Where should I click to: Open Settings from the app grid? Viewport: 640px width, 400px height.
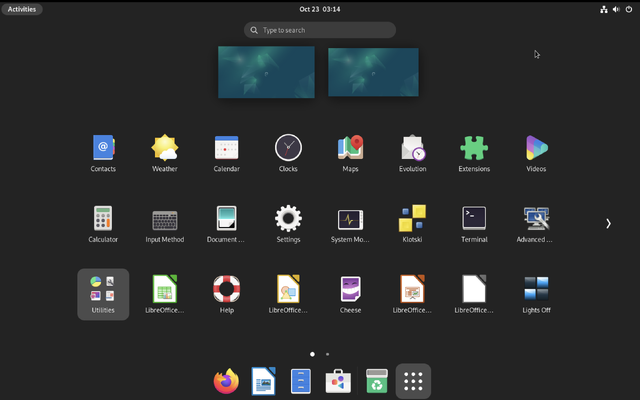tap(288, 224)
